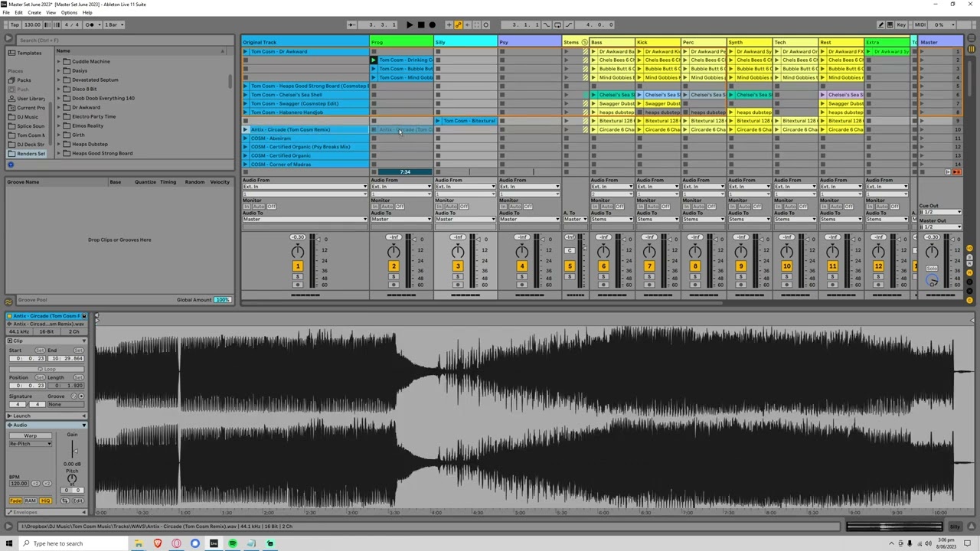Open Audio To dropdown on Original Track

(x=305, y=220)
